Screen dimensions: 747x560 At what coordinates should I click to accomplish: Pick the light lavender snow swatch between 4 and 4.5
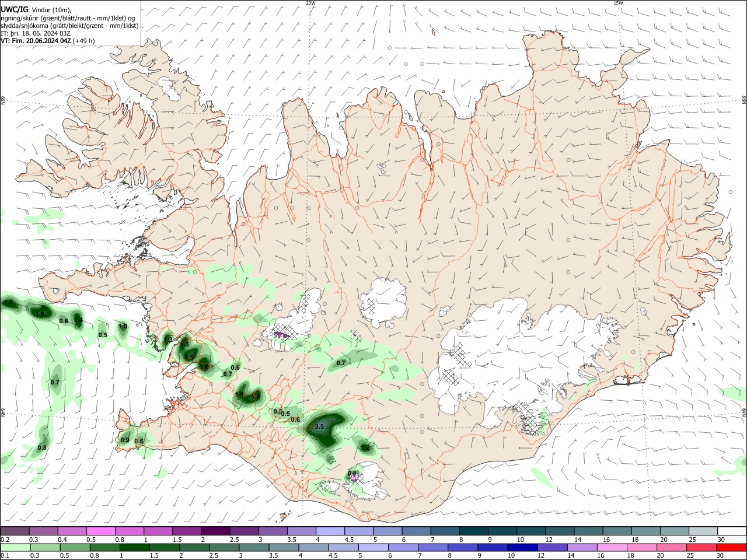[329, 531]
